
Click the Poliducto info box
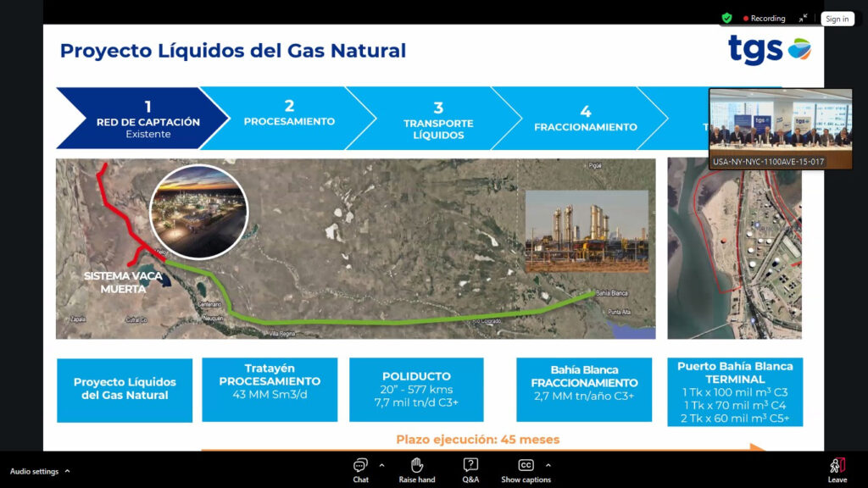tap(416, 389)
